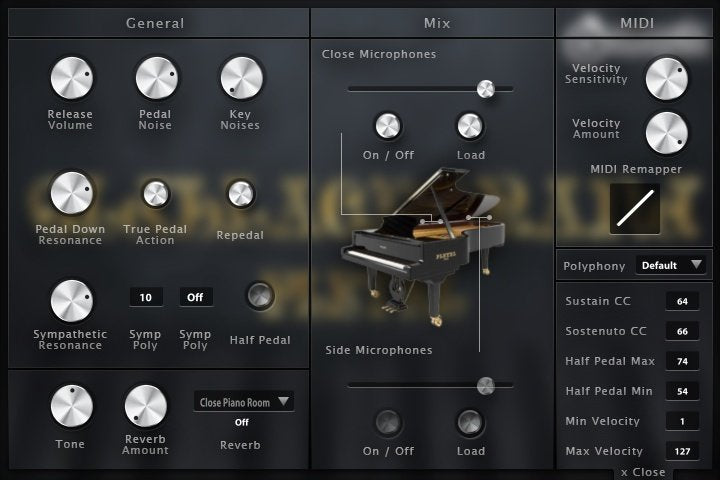Select the Mix section header
The width and height of the screenshot is (720, 480).
[431, 23]
